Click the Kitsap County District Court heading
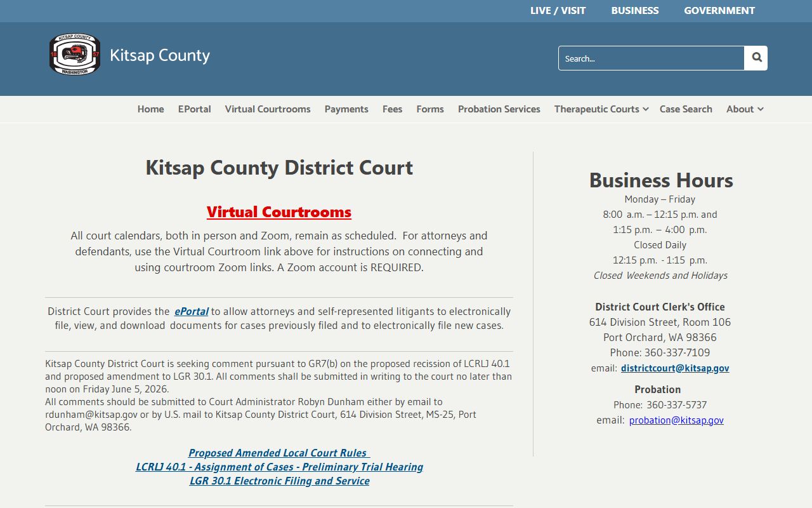 tap(279, 168)
